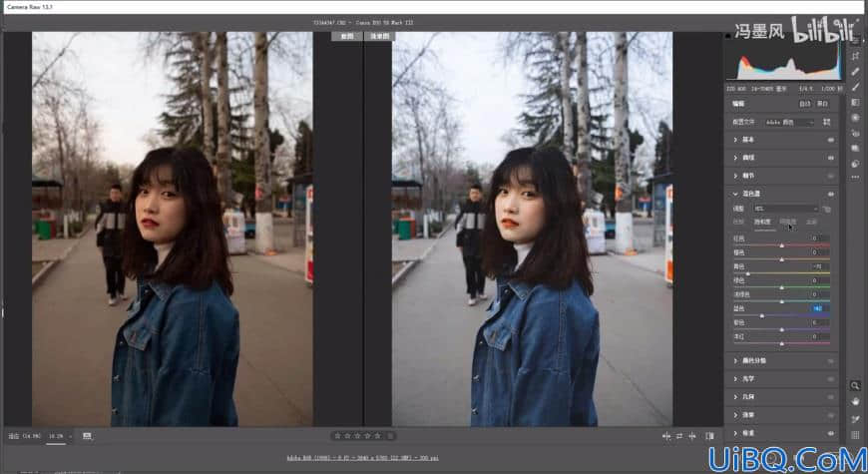Select the 原图 view tab above images

click(347, 37)
